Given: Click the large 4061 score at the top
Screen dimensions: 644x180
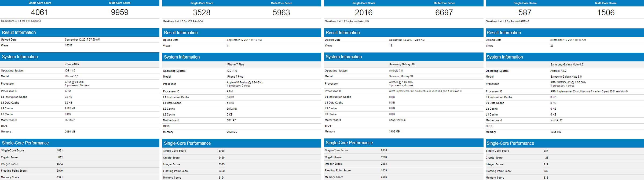Looking at the screenshot, I should click(39, 12).
